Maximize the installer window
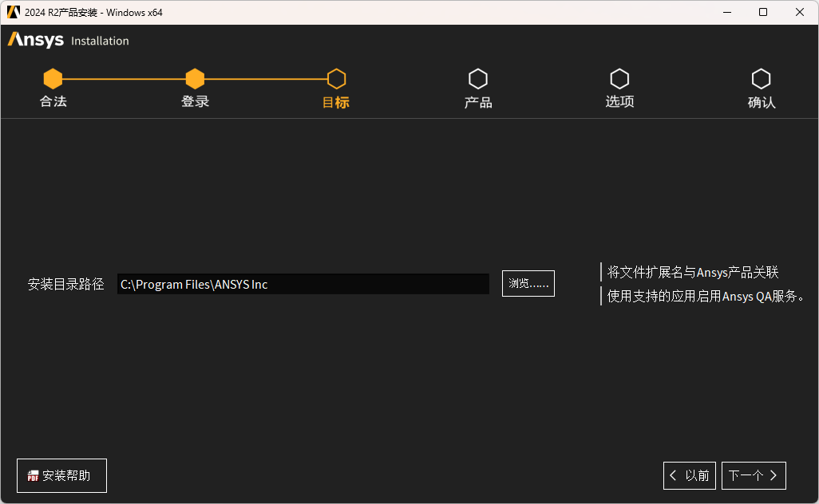This screenshot has width=819, height=504. [x=763, y=12]
